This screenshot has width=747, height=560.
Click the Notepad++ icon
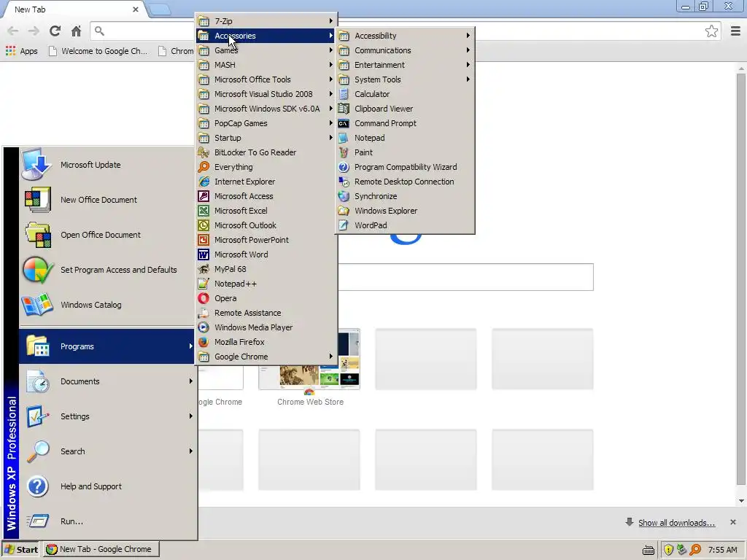coord(204,284)
